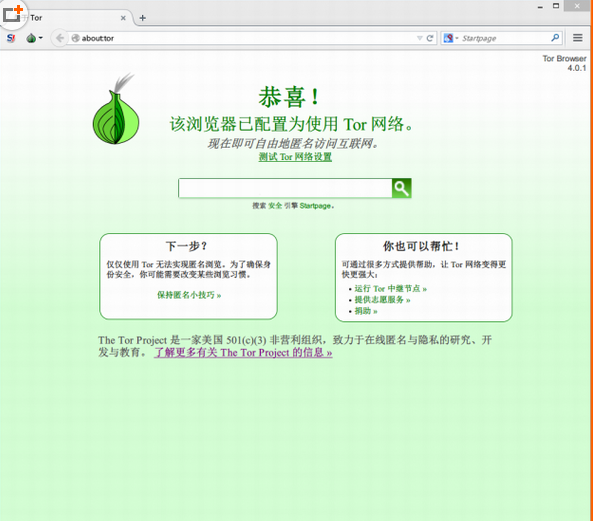Open the 保持匿名小技巧 link
This screenshot has width=593, height=521.
tap(189, 295)
